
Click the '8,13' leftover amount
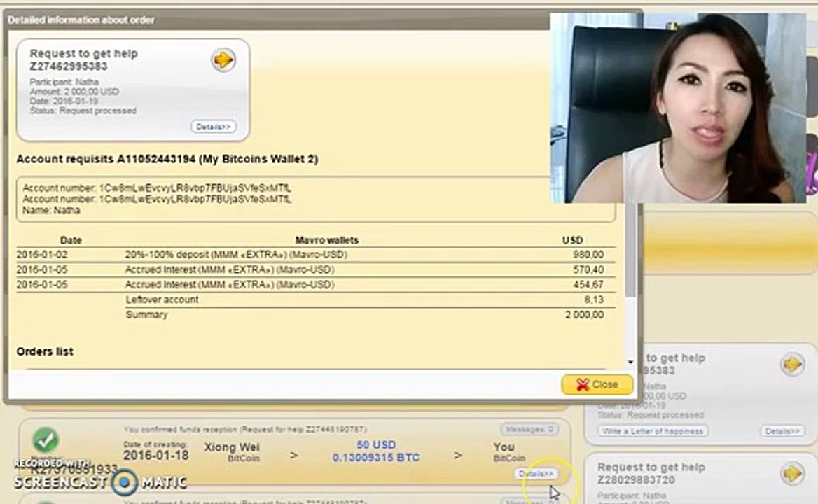pyautogui.click(x=594, y=300)
